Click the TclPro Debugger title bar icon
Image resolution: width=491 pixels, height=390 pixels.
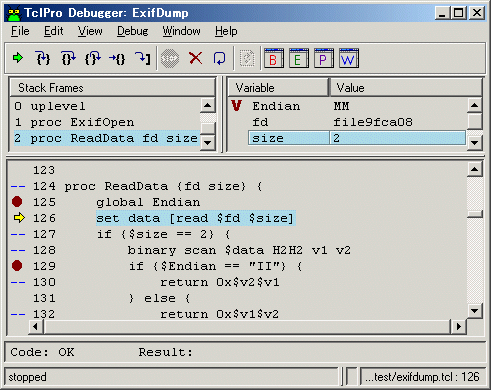(14, 13)
